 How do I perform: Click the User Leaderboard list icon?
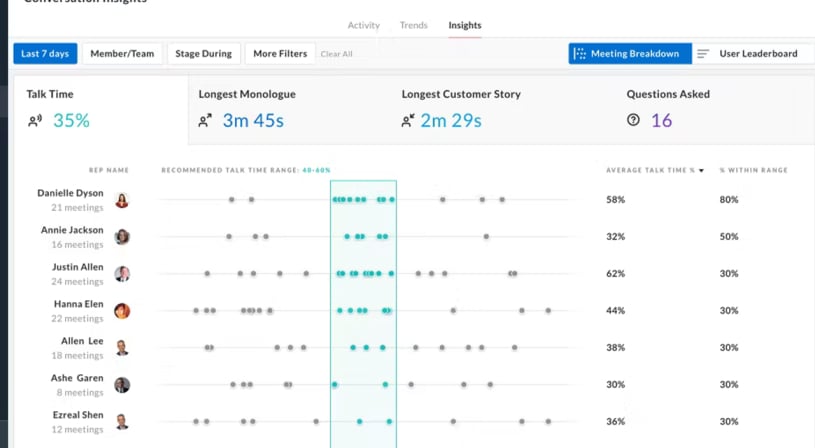point(704,54)
